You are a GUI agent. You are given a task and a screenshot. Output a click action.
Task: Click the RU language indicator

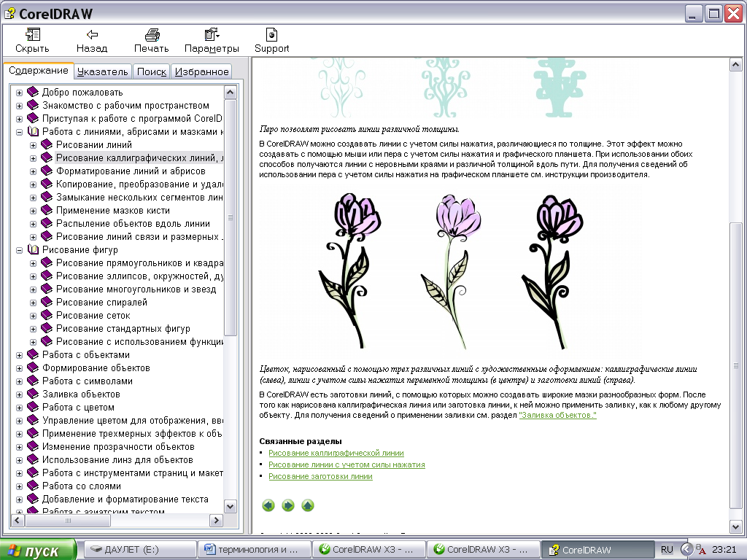667,550
